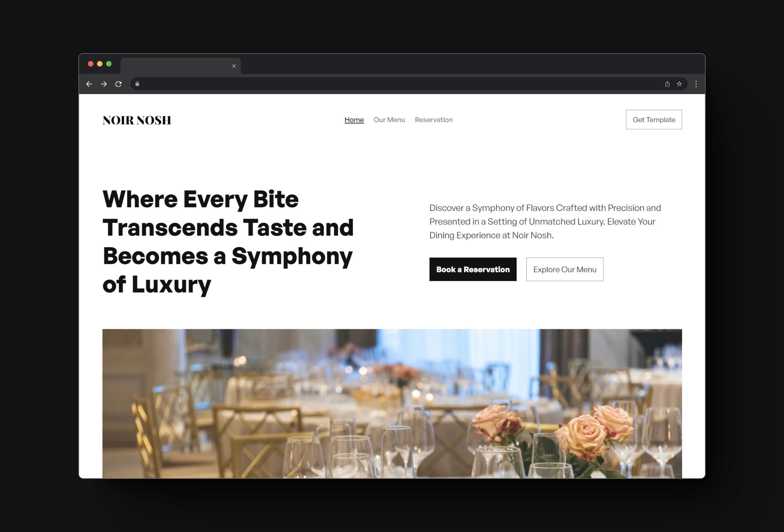Select the Reservation nav item

point(433,119)
